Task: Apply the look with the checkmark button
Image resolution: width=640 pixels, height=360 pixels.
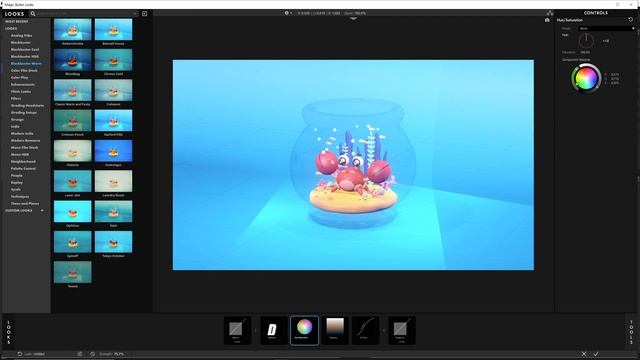Action: (x=596, y=354)
